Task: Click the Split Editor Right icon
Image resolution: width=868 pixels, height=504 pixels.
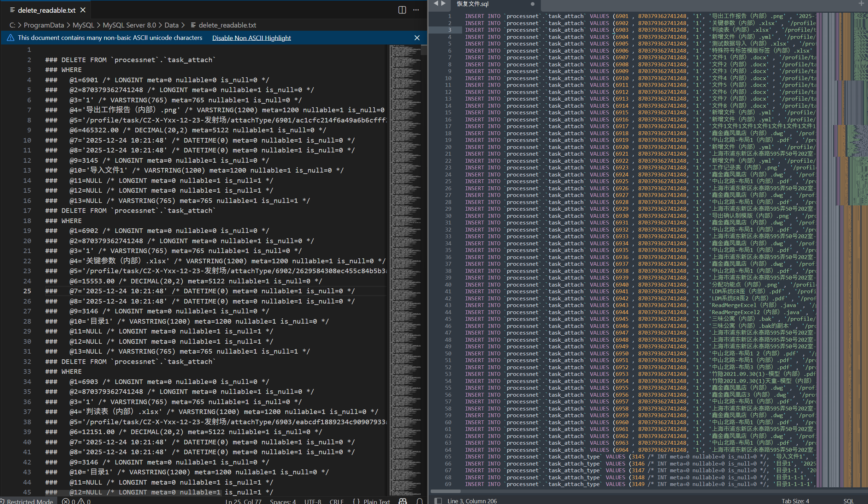Action: click(402, 10)
